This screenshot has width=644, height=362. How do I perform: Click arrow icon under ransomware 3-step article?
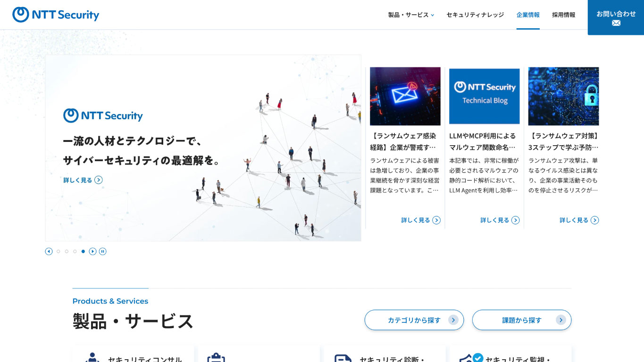594,220
